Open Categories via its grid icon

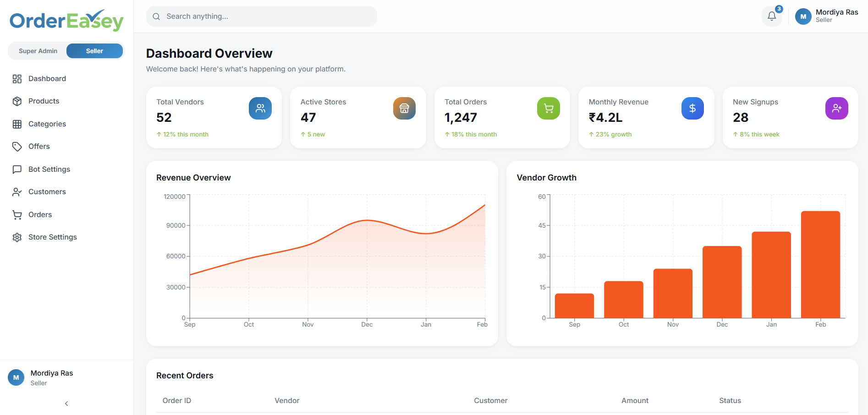pos(17,124)
